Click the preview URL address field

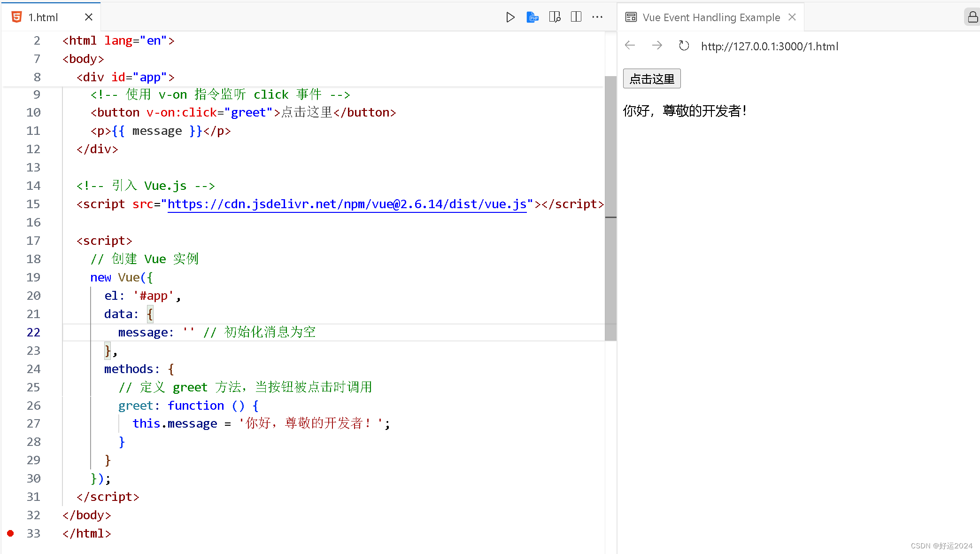(770, 46)
